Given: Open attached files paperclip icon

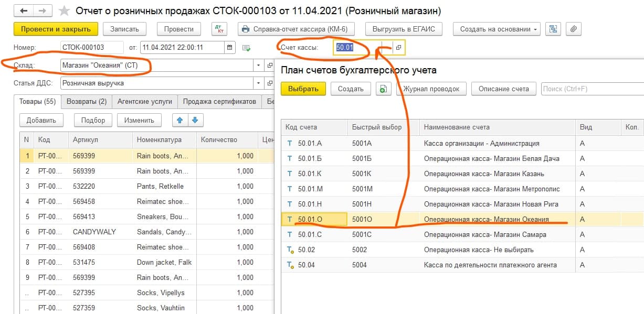Looking at the screenshot, I should pos(573,29).
